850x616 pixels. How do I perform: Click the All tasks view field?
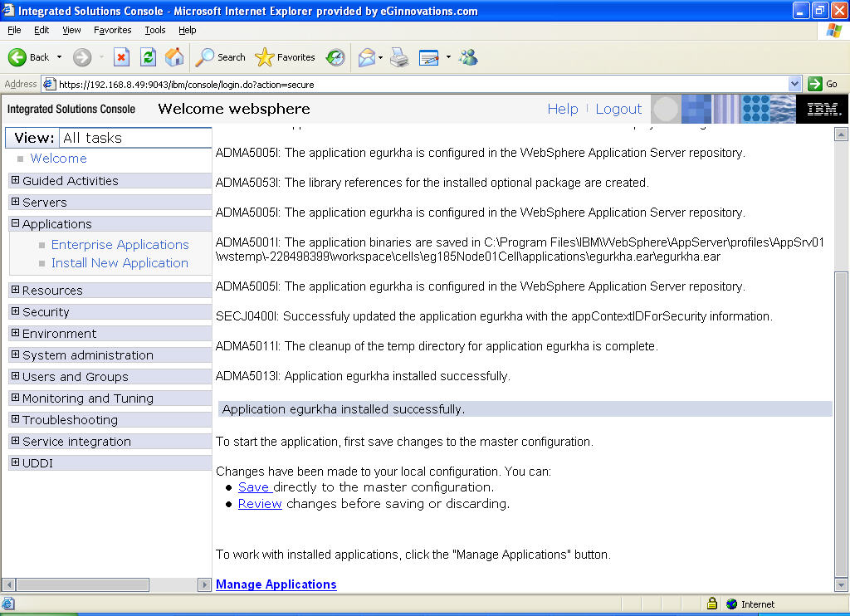[x=135, y=138]
